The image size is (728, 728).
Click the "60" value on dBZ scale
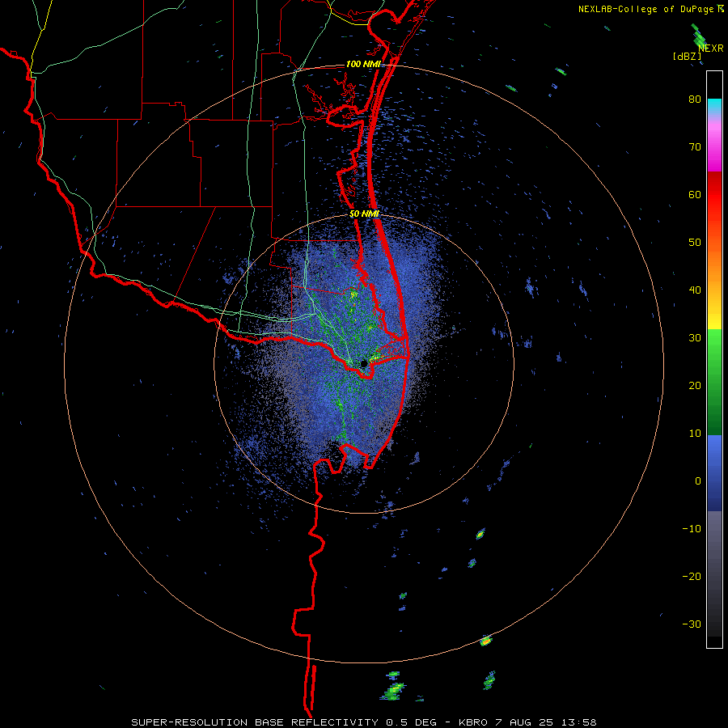[x=695, y=194]
